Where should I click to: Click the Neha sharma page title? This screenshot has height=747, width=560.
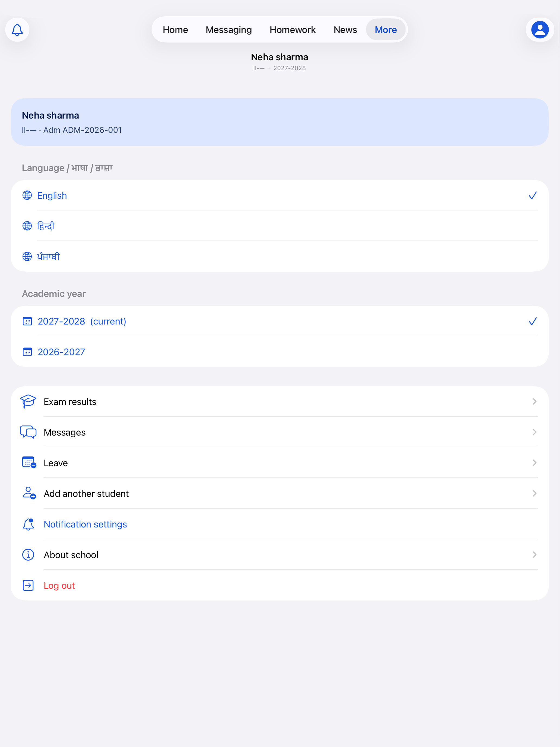[x=279, y=57]
